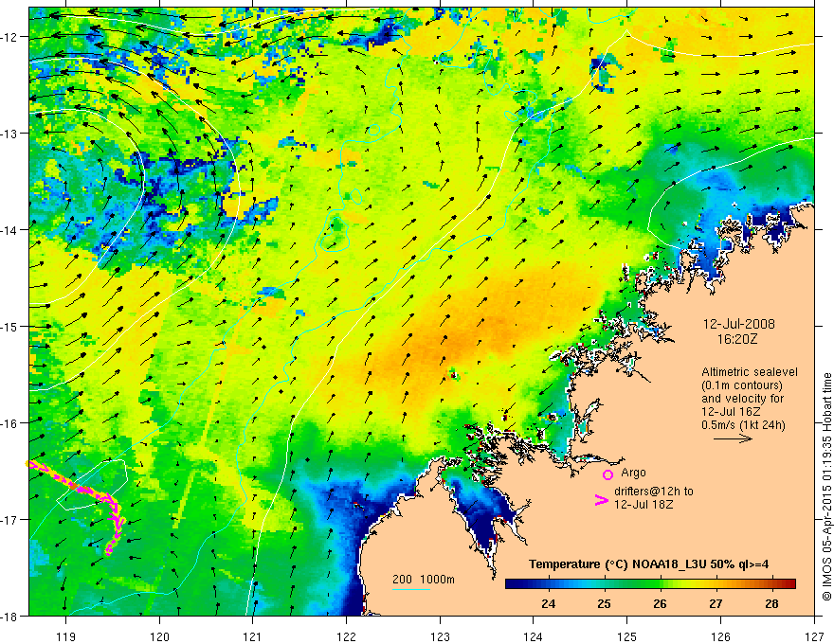Click the magenta drifters arrowhead legend symbol
Viewport: 834px width, 644px height.
pos(601,500)
